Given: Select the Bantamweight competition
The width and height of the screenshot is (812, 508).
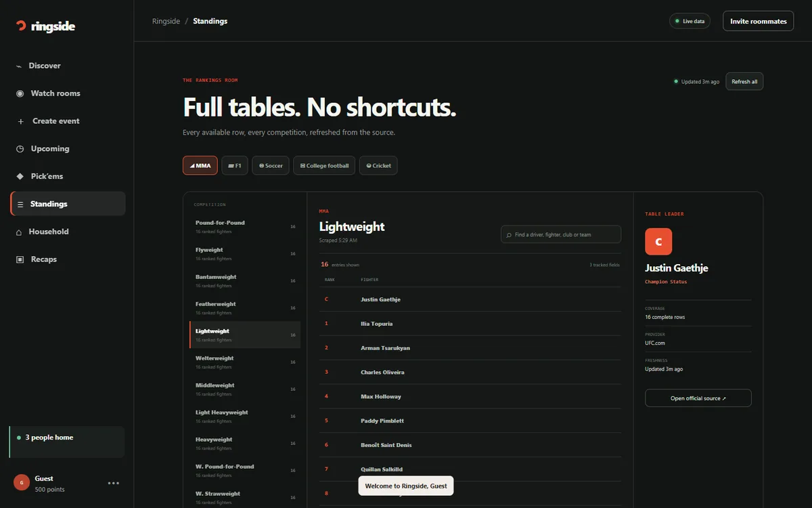Looking at the screenshot, I should (x=245, y=280).
